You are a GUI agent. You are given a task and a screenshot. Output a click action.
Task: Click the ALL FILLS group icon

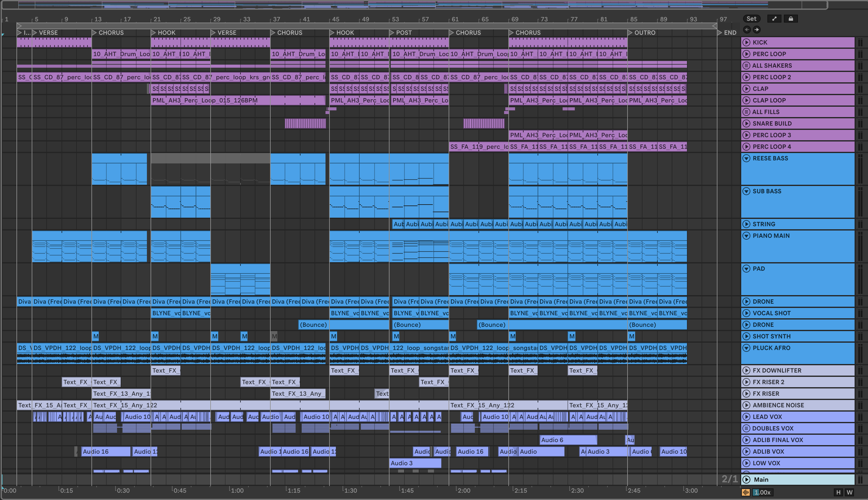click(x=746, y=112)
